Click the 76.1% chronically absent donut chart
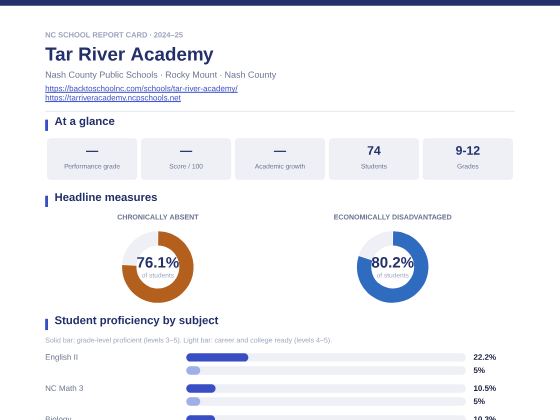 [x=158, y=267]
